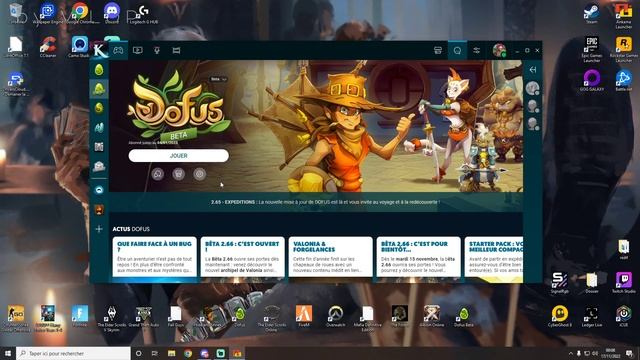Open Rockstar Games Launcher desktop shortcut
The height and width of the screenshot is (360, 640).
click(624, 49)
